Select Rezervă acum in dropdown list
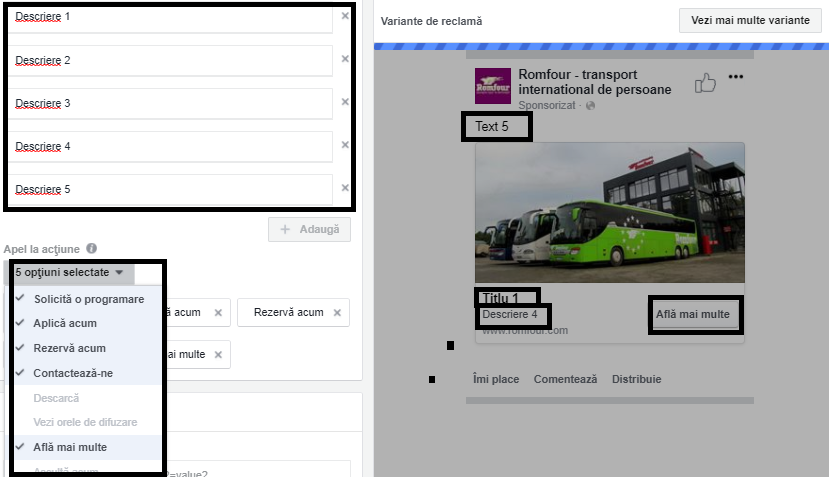Screen dimensions: 829x477 (69, 348)
